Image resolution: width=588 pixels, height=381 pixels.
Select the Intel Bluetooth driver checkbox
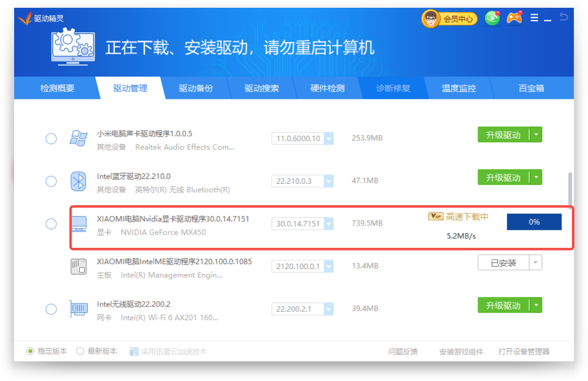51,181
